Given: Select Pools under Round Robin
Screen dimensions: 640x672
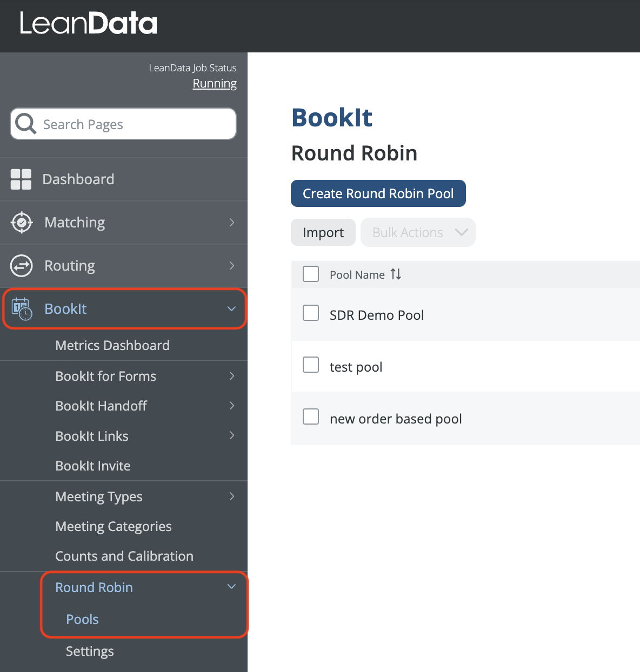Looking at the screenshot, I should [x=82, y=619].
